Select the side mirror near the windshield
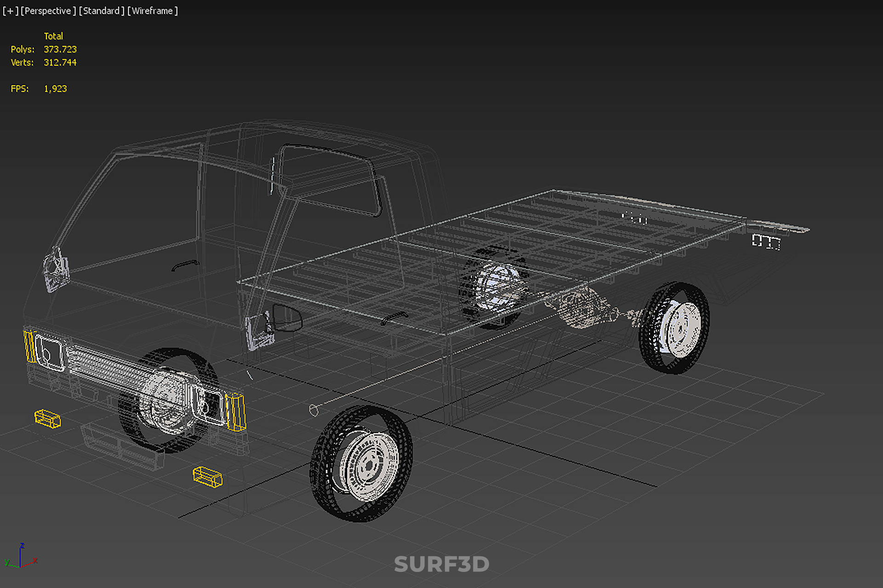The height and width of the screenshot is (588, 883). [56, 270]
